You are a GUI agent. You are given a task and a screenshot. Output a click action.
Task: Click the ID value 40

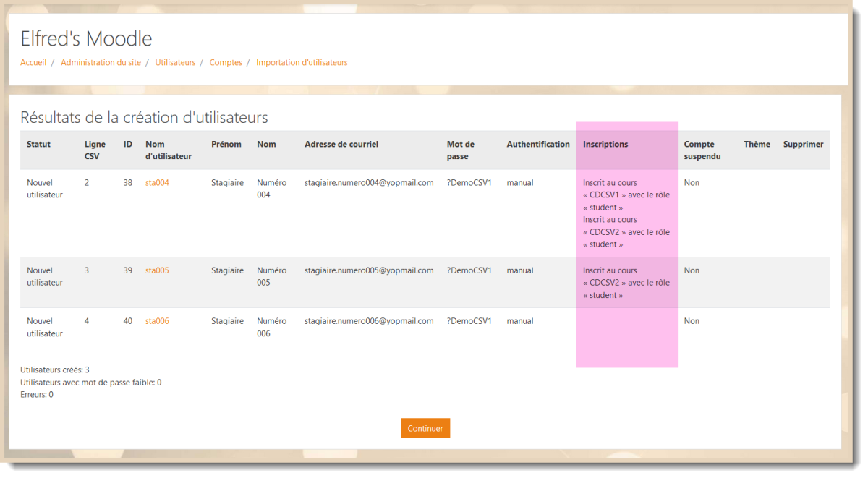pos(128,321)
